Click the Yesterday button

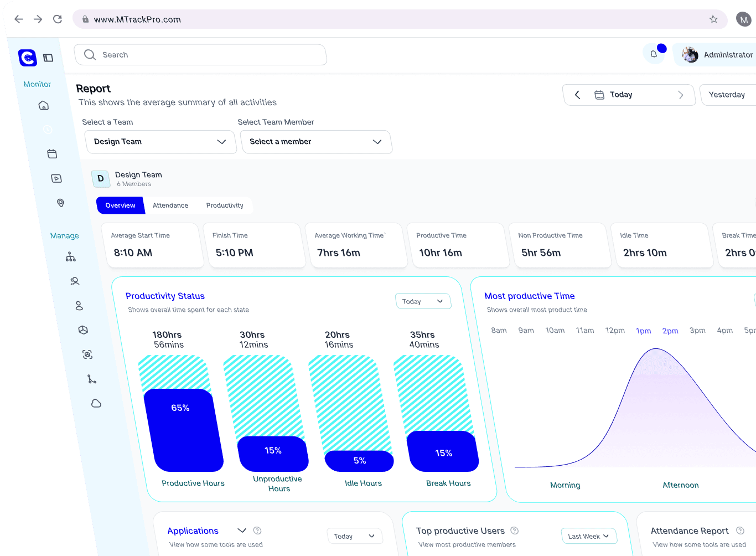coord(727,95)
